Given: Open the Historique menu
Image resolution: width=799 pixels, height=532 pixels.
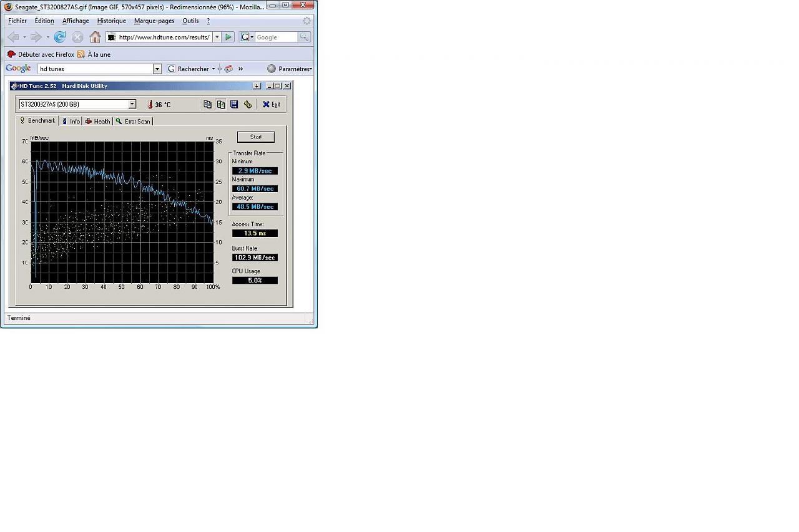Looking at the screenshot, I should tap(112, 21).
